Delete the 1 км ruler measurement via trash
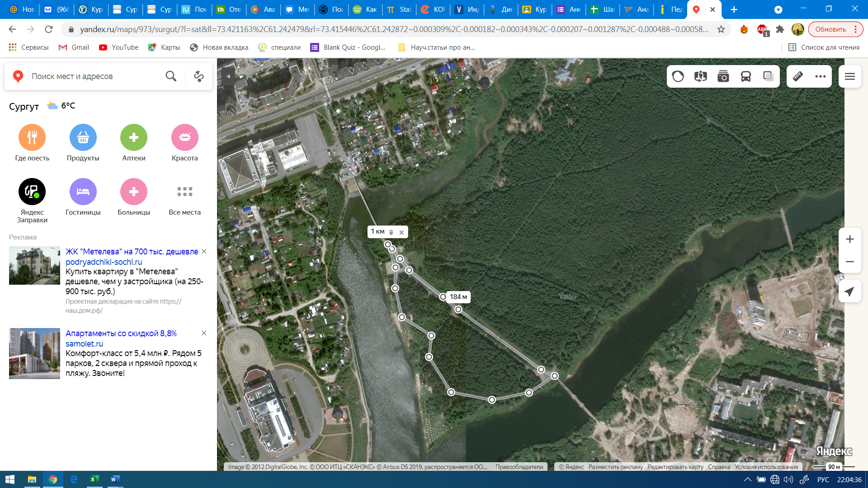Screen dimensions: 868x488 tap(392, 232)
